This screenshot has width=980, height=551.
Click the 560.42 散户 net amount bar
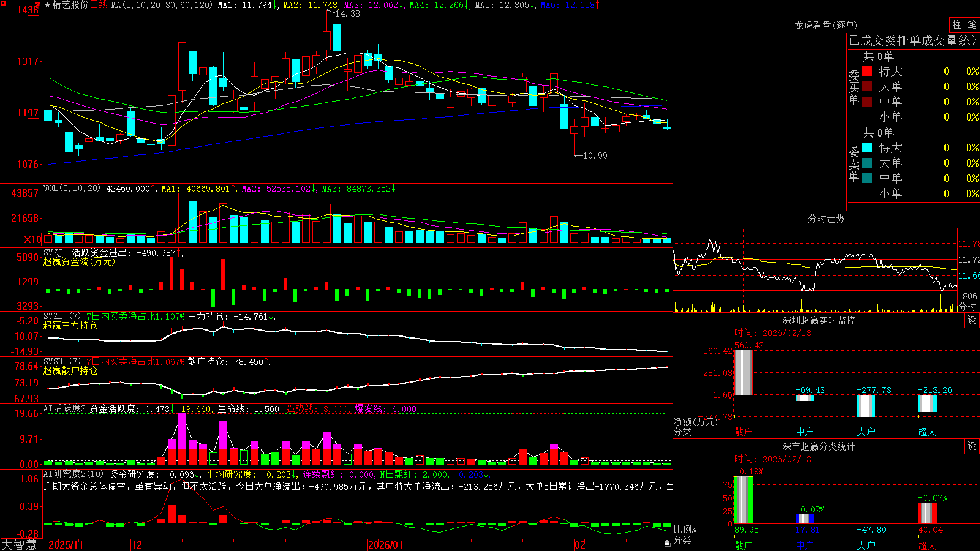(x=744, y=372)
